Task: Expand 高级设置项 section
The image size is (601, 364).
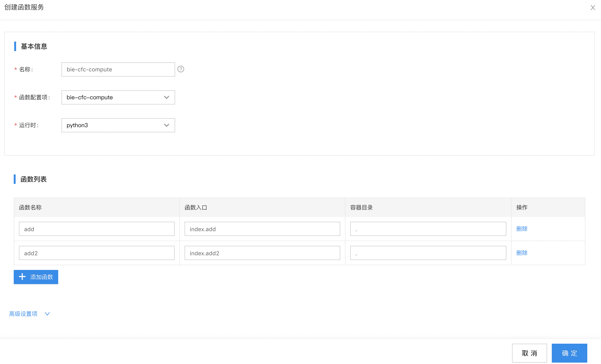Action: click(x=29, y=314)
